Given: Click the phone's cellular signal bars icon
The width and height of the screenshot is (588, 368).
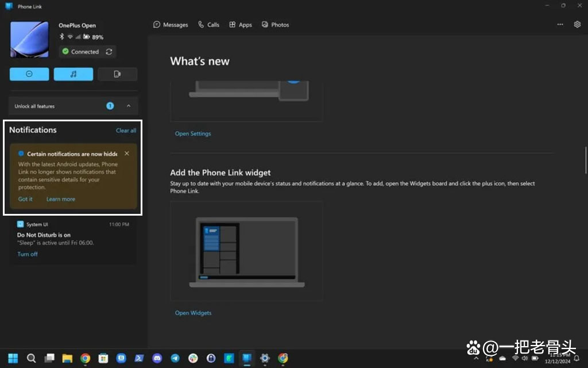Looking at the screenshot, I should point(78,37).
